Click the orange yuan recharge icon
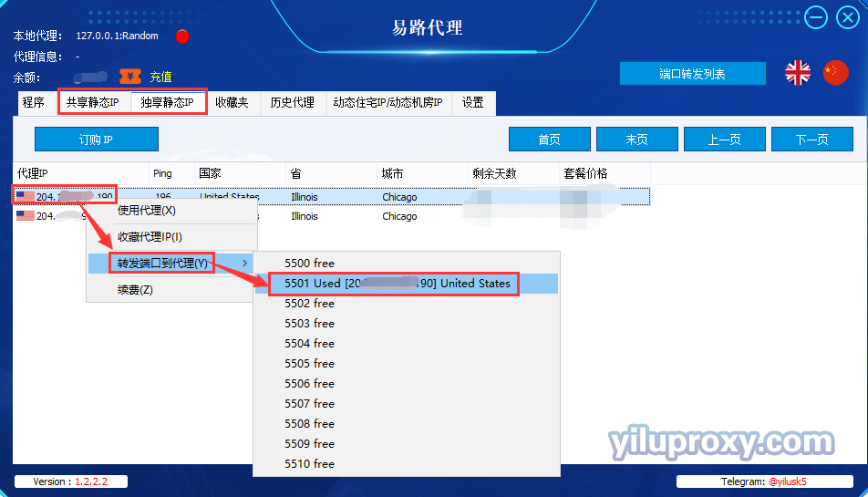The height and width of the screenshot is (497, 868). pyautogui.click(x=130, y=77)
